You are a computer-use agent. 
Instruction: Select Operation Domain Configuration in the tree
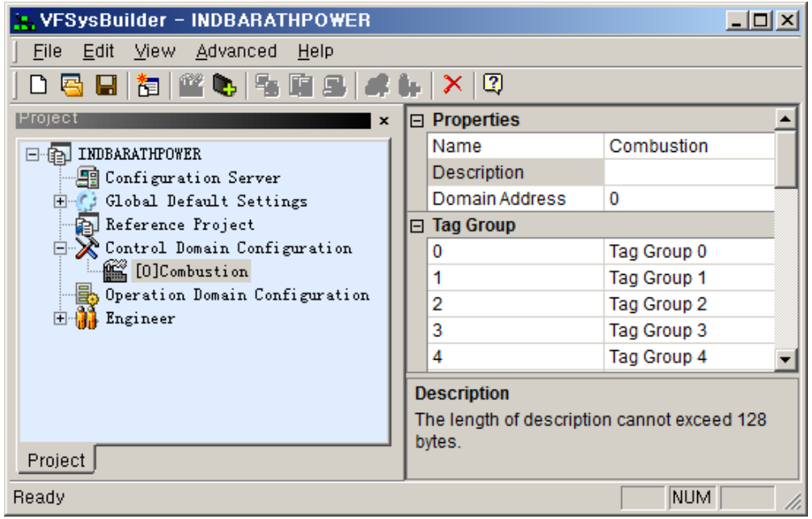237,295
